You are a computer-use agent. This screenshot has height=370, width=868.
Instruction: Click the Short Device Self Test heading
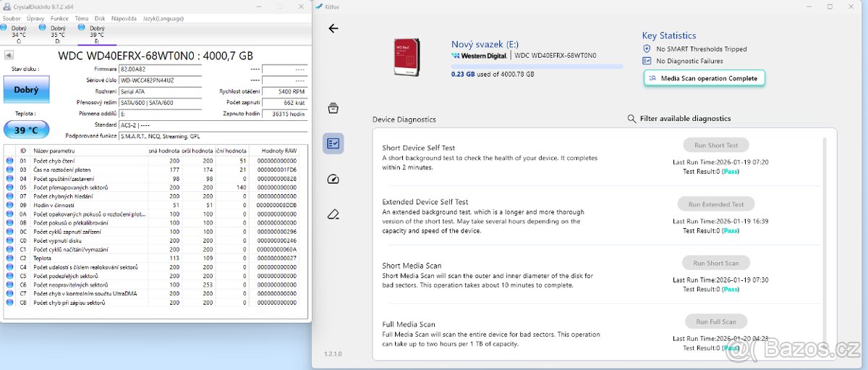[419, 148]
